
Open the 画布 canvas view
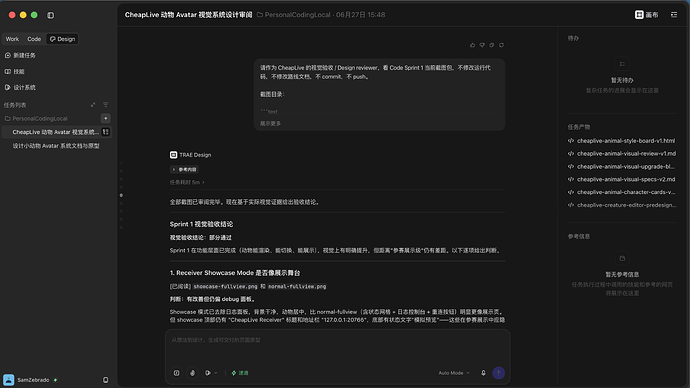(646, 15)
